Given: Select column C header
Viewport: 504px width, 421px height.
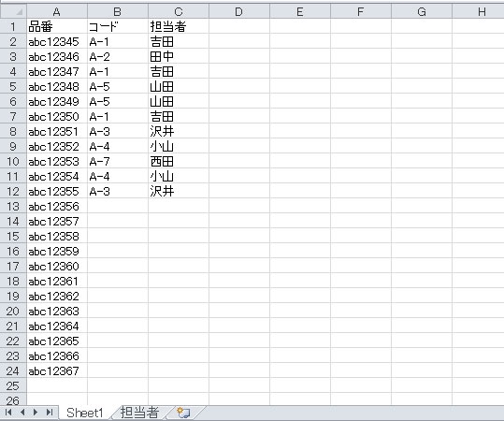Looking at the screenshot, I should pyautogui.click(x=179, y=11).
